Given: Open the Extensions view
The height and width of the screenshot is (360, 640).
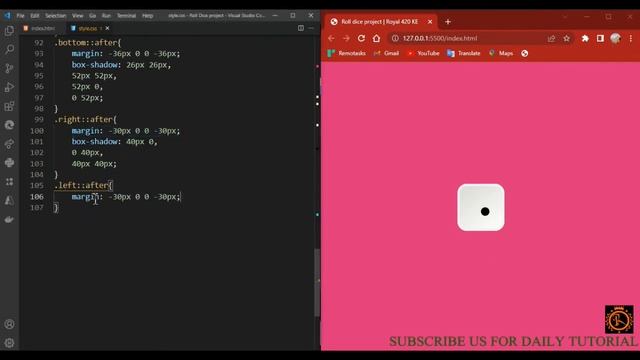Looking at the screenshot, I should pos(9,107).
